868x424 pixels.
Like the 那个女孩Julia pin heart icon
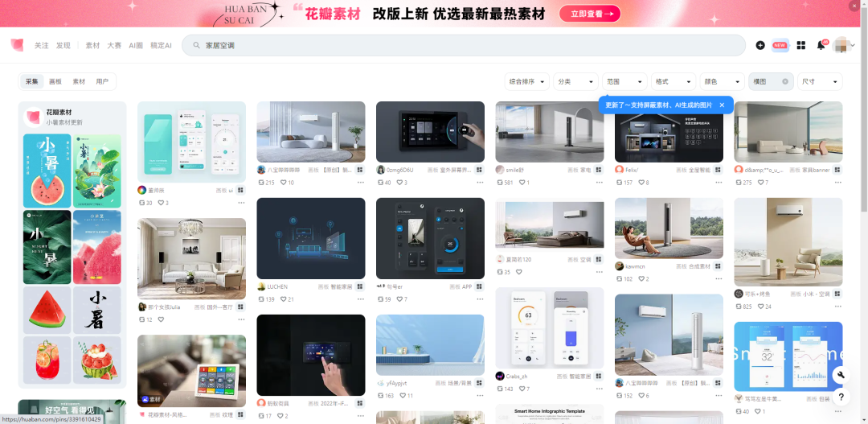(161, 319)
